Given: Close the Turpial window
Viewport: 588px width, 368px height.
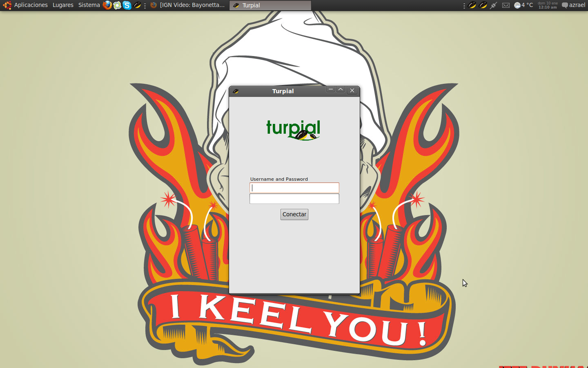Looking at the screenshot, I should [x=352, y=90].
